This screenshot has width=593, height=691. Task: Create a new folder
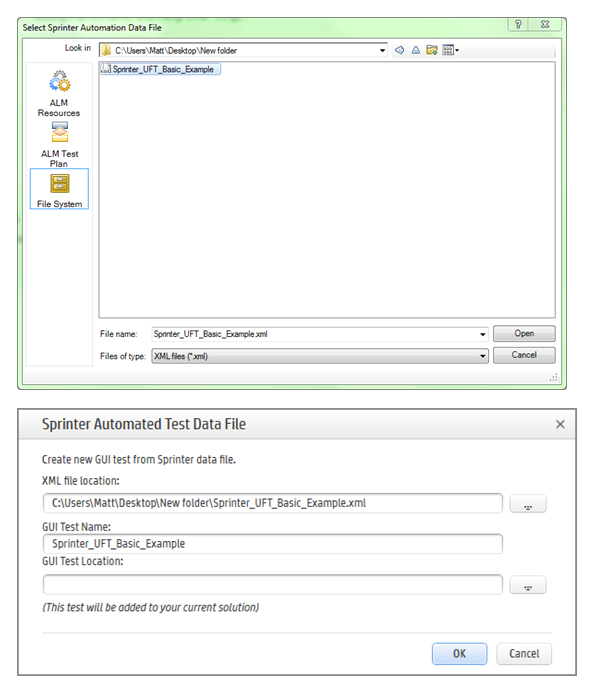432,50
